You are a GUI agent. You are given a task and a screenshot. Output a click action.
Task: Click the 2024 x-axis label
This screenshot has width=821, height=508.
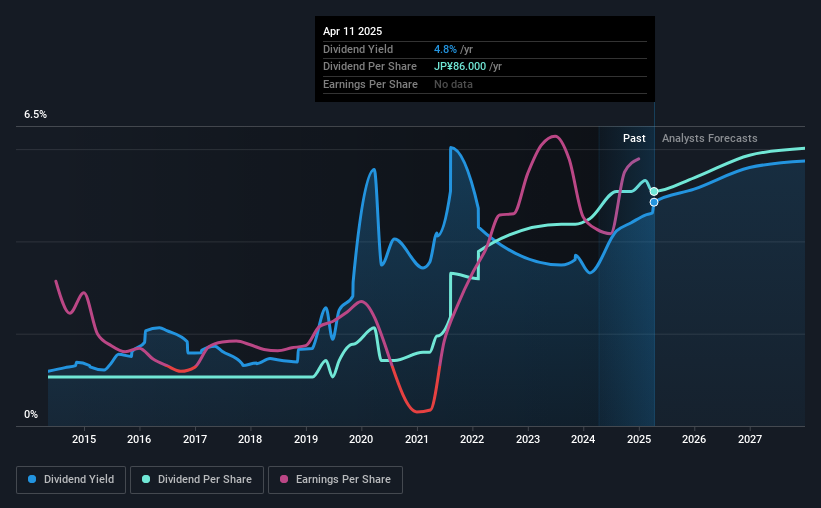tap(583, 439)
